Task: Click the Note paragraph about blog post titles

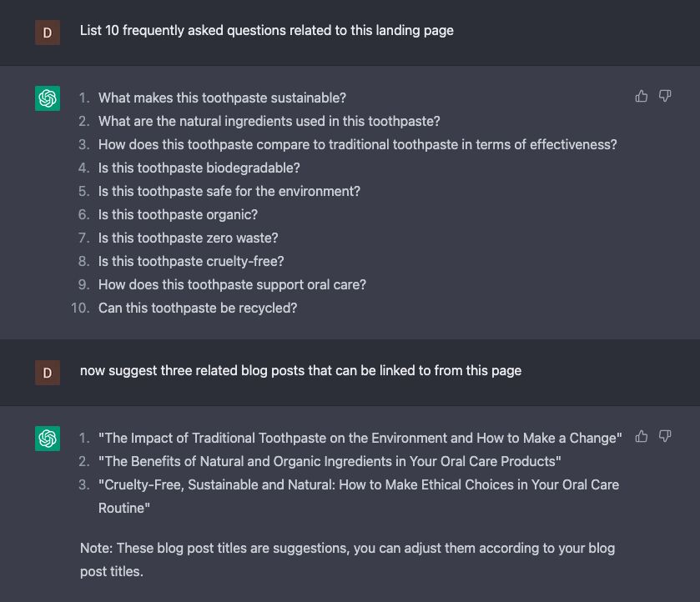Action: point(347,559)
